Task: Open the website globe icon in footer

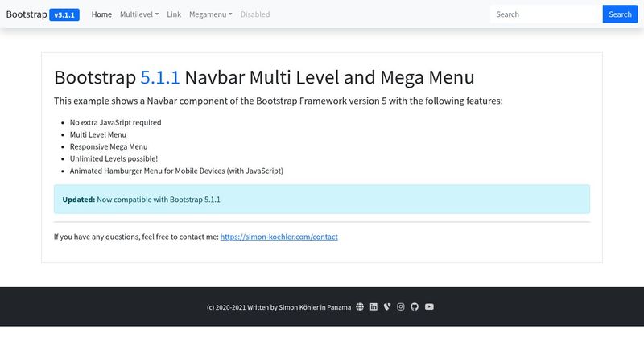Action: [x=360, y=306]
